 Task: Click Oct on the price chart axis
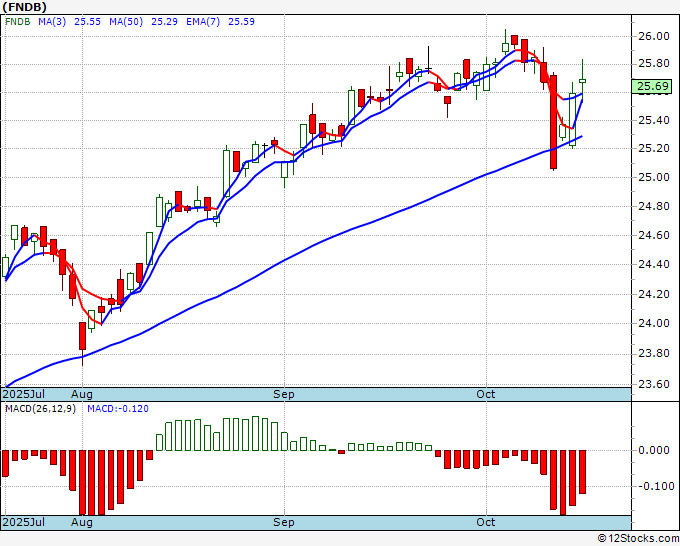tap(486, 394)
